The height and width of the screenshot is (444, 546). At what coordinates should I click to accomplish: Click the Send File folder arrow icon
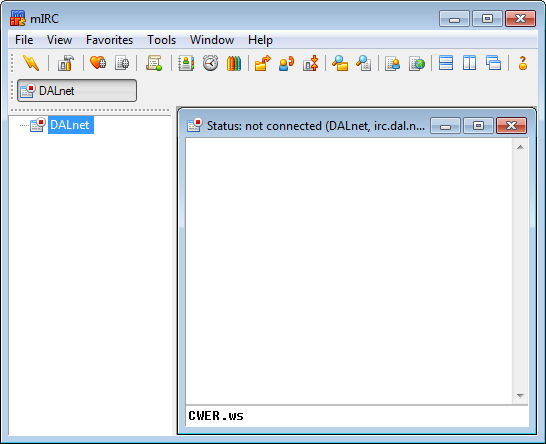(263, 63)
